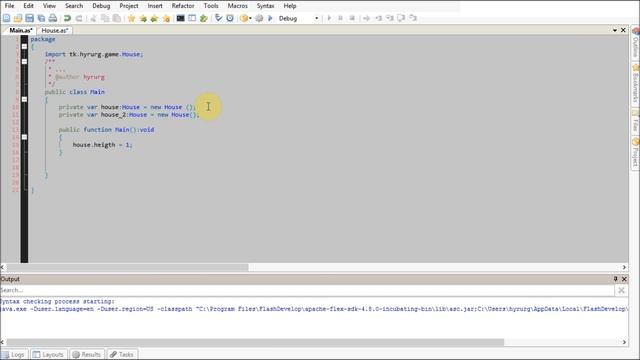Show the Outline side panel

click(636, 44)
